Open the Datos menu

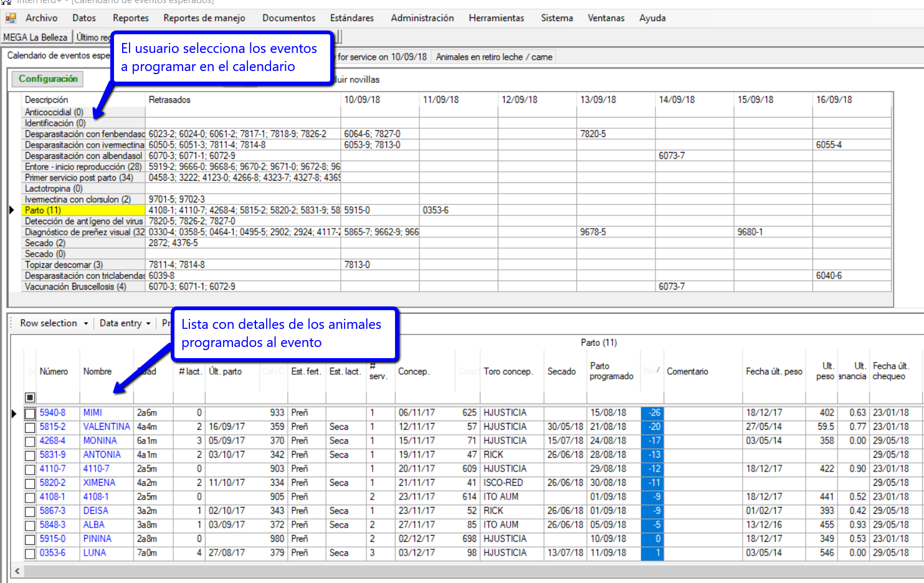click(84, 18)
